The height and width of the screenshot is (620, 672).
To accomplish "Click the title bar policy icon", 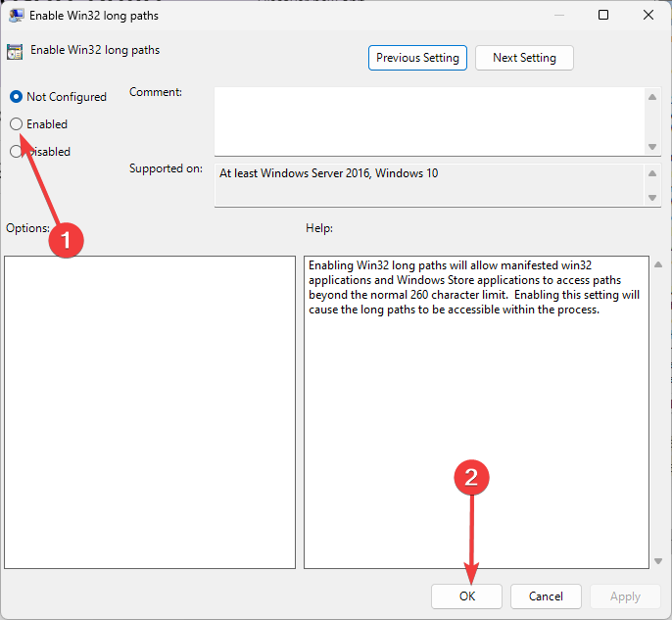I will point(16,16).
